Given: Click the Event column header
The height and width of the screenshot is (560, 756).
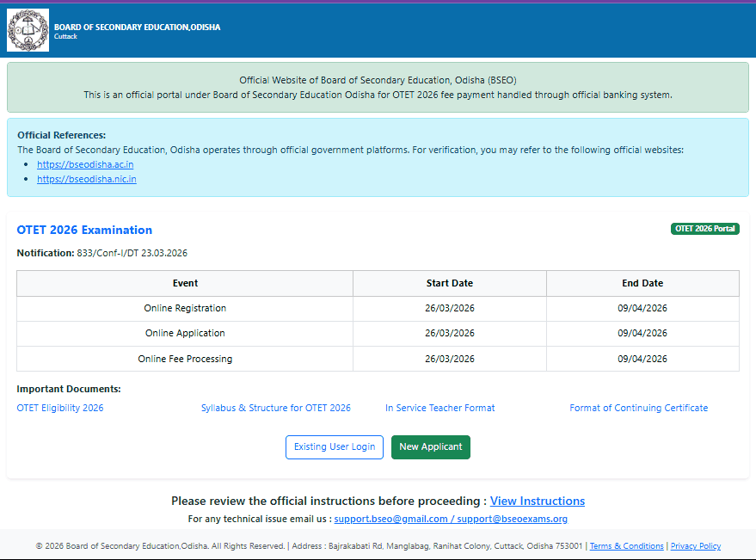Looking at the screenshot, I should (185, 283).
